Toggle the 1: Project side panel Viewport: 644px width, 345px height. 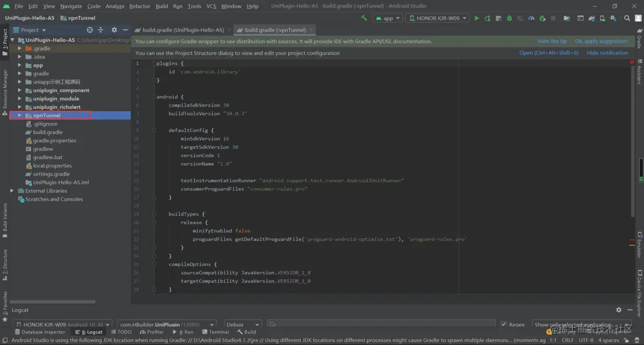click(5, 42)
